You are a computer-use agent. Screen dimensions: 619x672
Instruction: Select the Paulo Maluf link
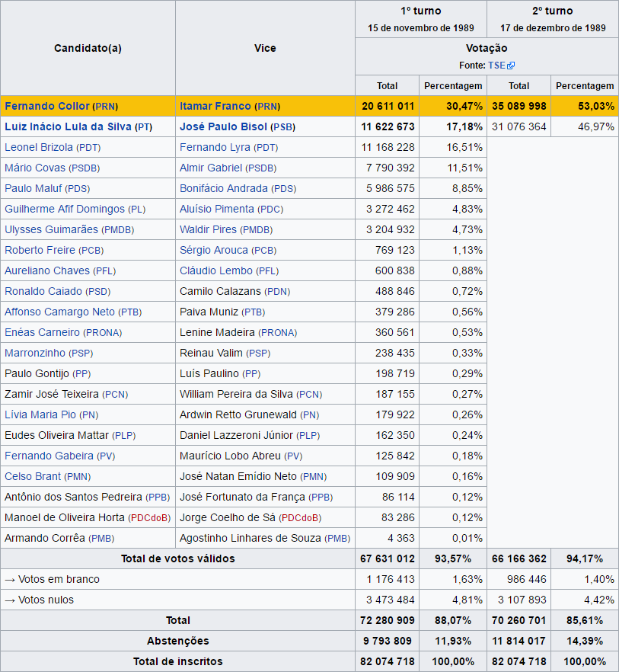[33, 188]
